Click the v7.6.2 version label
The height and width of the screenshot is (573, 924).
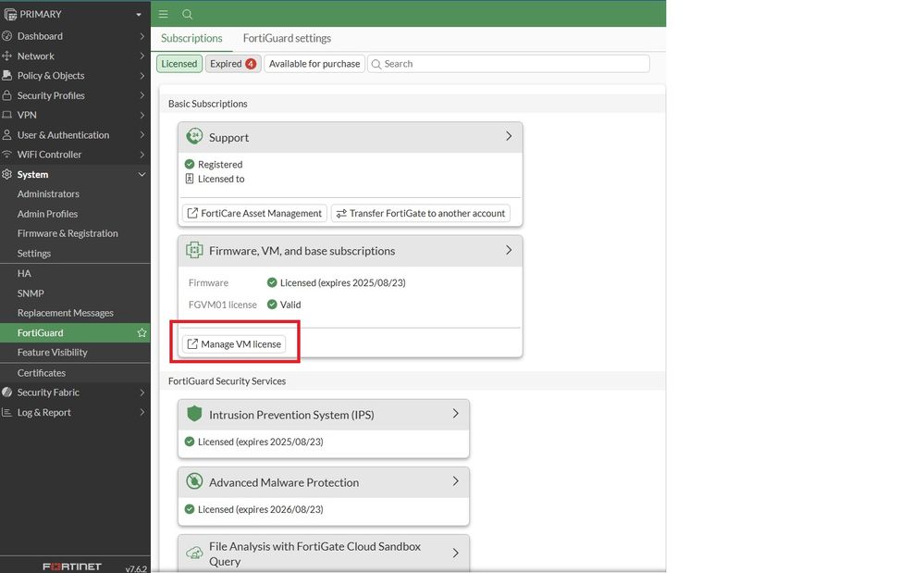[136, 569]
